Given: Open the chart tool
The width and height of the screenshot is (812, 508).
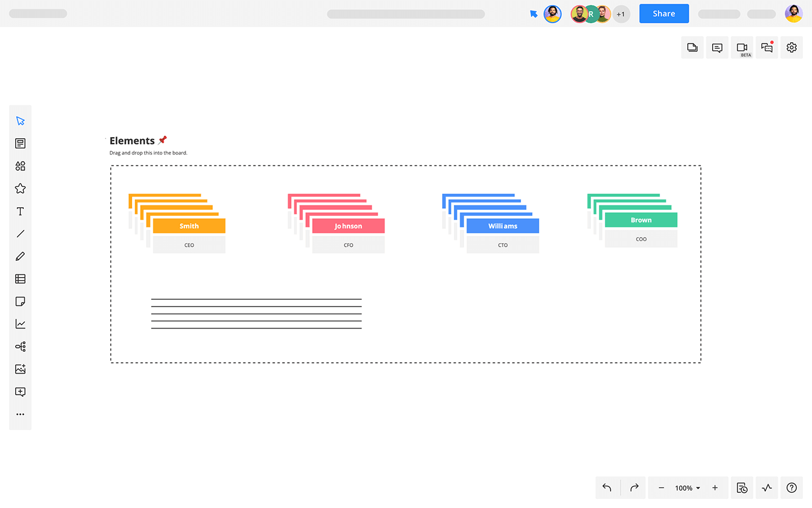Looking at the screenshot, I should coord(20,324).
